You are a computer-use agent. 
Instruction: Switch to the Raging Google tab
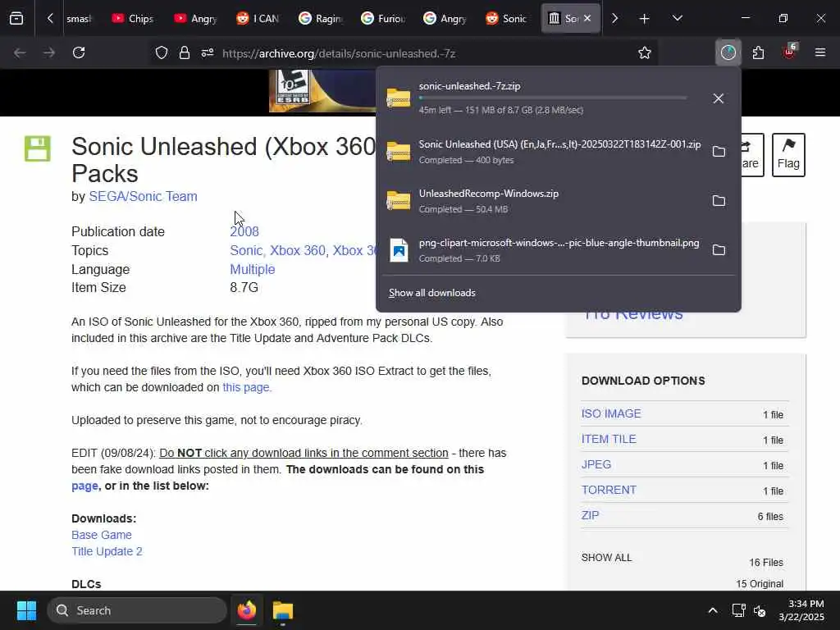point(321,18)
